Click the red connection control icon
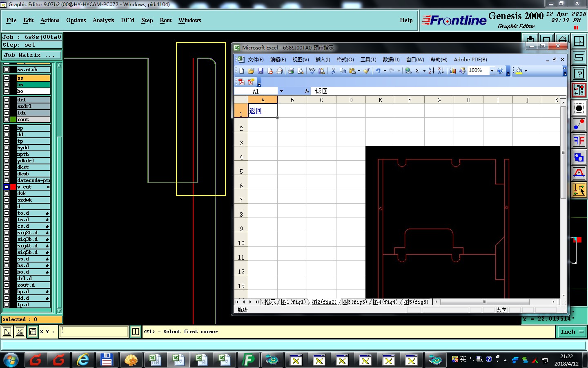The width and height of the screenshot is (588, 368). 579,90
